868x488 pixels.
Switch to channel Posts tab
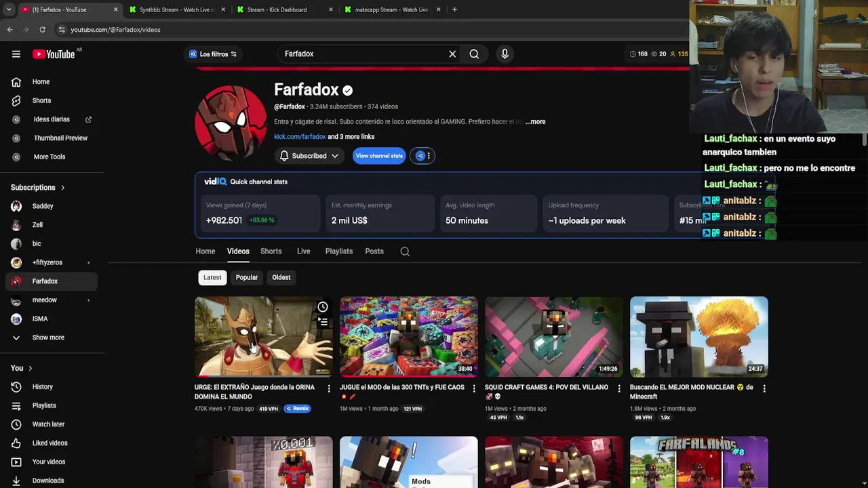[x=374, y=251]
